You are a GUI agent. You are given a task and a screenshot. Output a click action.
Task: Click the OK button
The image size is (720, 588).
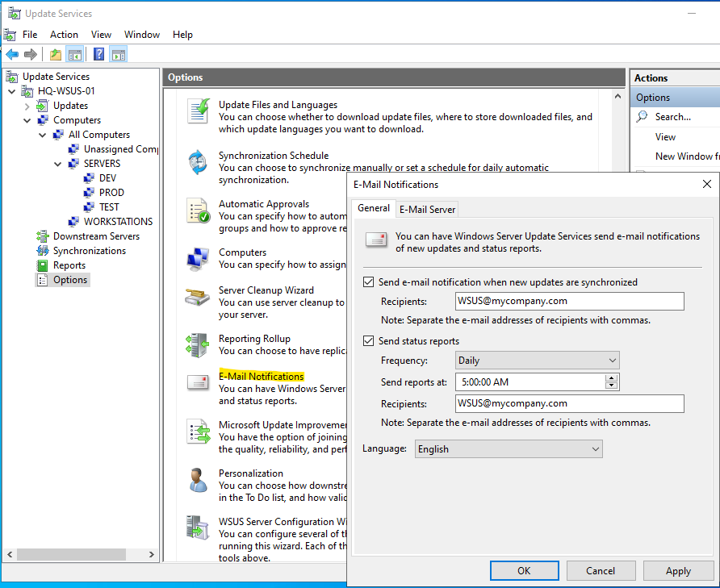(x=524, y=570)
